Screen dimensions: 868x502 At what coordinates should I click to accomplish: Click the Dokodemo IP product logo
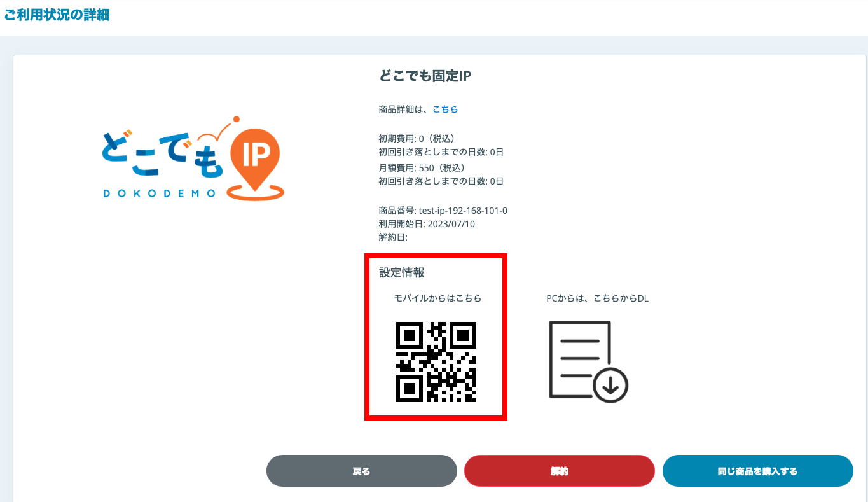point(193,158)
